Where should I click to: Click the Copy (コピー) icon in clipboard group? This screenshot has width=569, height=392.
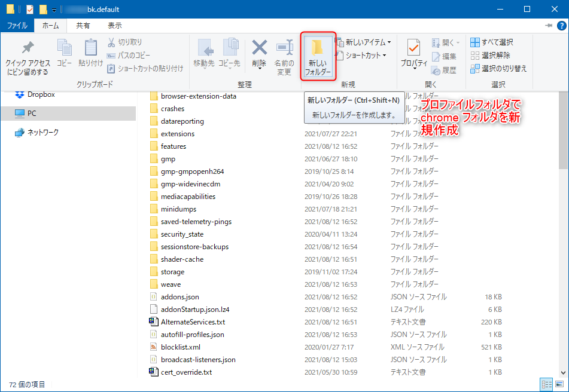point(64,54)
